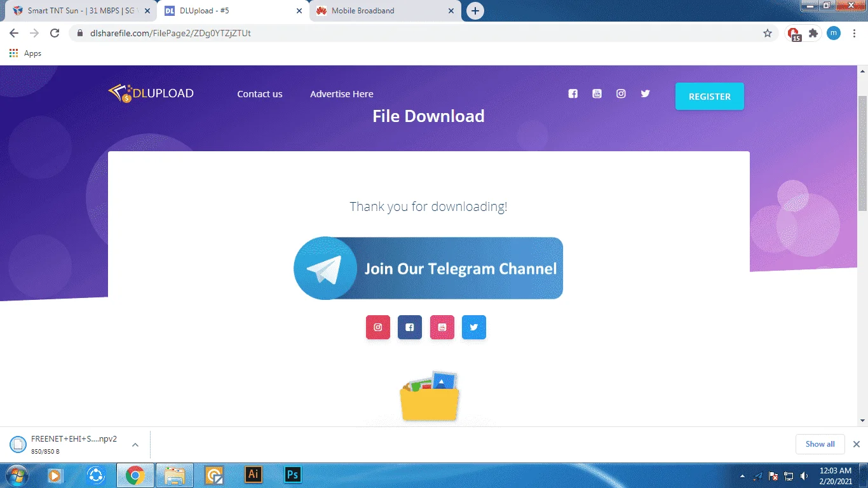Screen dimensions: 868x488
Task: Click the REGISTER button
Action: [709, 97]
